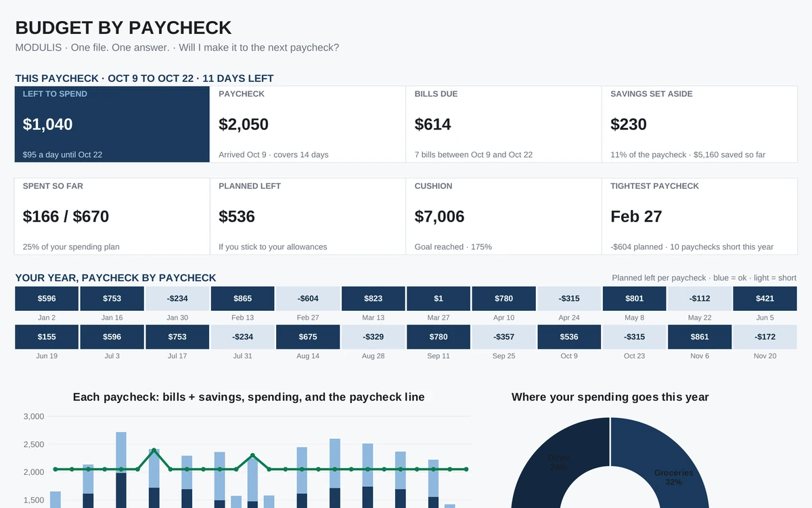Screen dimensions: 812x508
Task: Select the LEFT TO SPEND $1,040 card
Action: (112, 124)
